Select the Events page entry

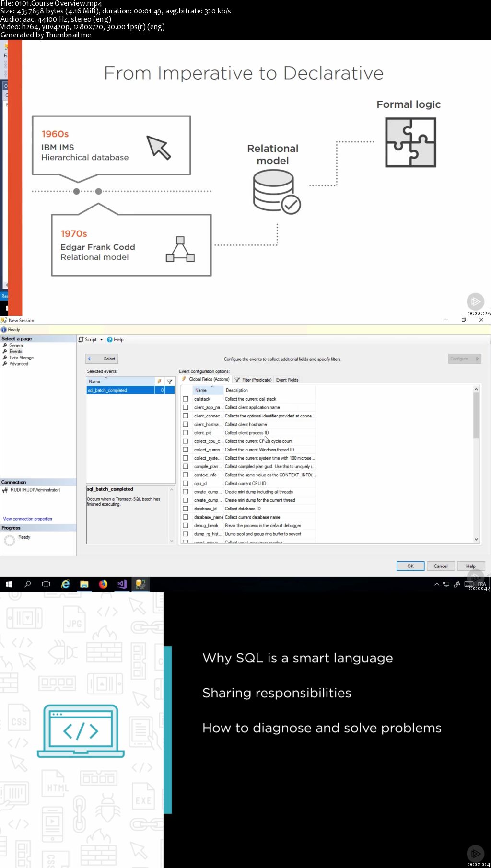[16, 351]
